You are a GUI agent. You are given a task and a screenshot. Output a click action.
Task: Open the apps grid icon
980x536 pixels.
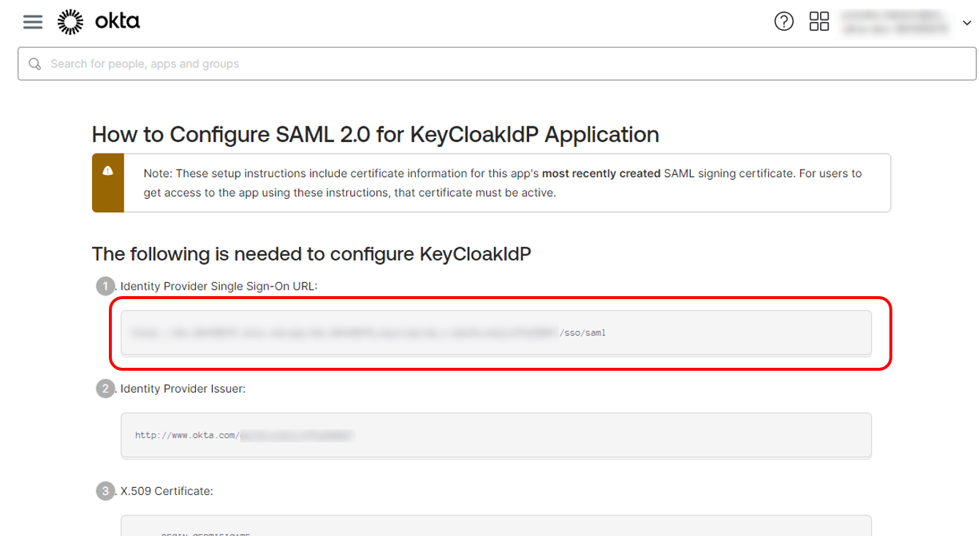point(819,21)
